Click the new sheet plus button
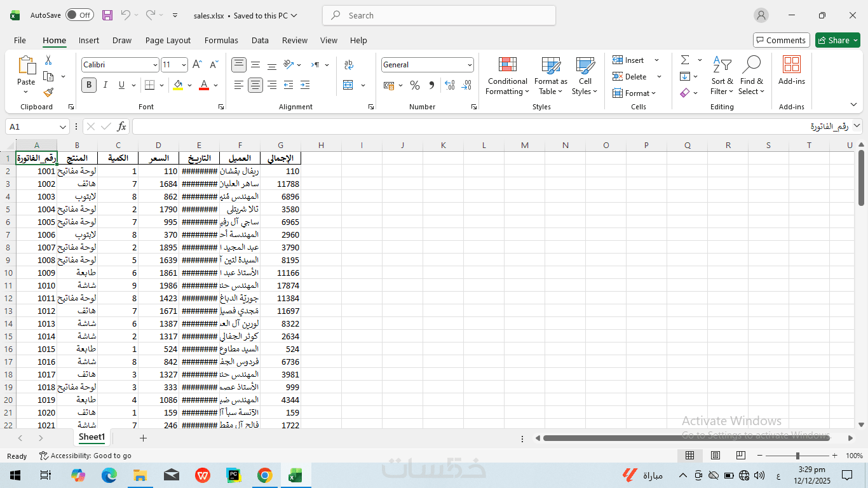The image size is (868, 488). pyautogui.click(x=143, y=438)
